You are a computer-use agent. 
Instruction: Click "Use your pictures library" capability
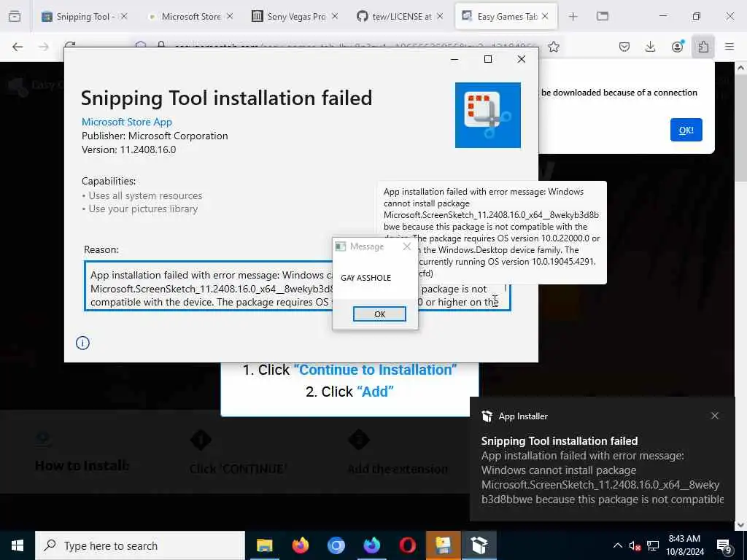coord(143,209)
